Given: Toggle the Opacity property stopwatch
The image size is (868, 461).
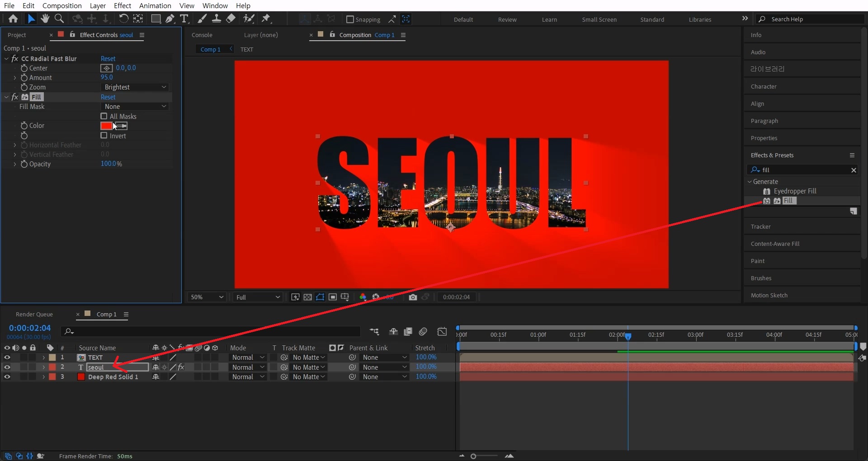Looking at the screenshot, I should (x=24, y=164).
